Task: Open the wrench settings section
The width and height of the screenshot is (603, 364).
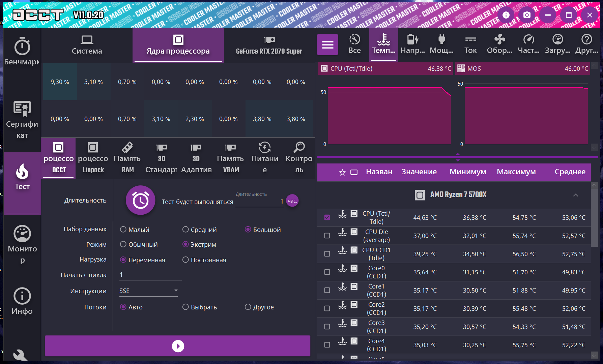Action: 20,355
